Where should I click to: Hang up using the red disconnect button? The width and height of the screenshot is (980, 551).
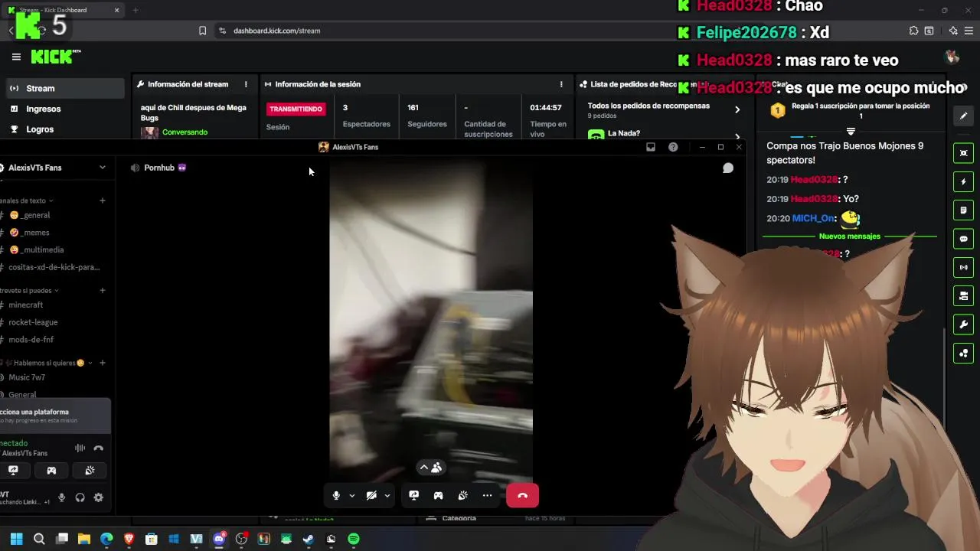(x=522, y=496)
